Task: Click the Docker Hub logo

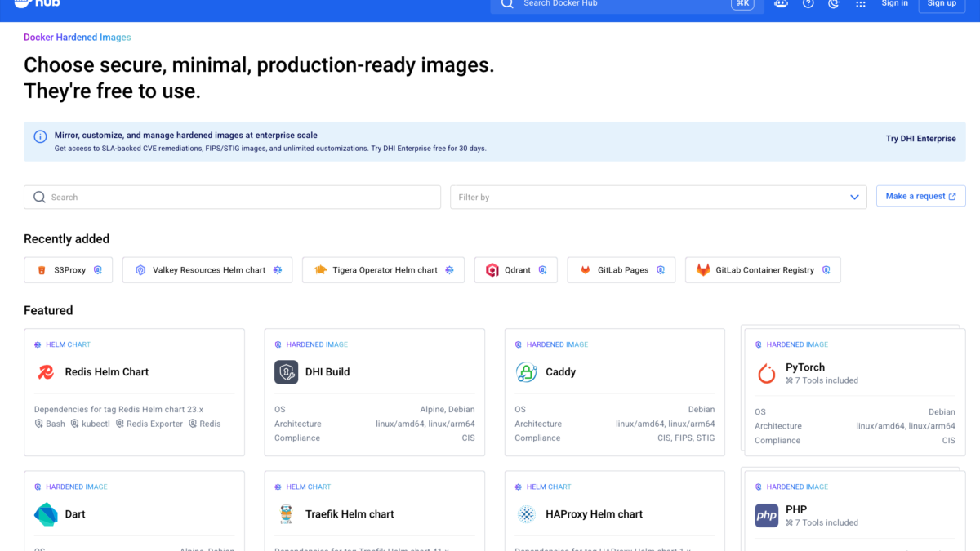Action: pos(37,3)
